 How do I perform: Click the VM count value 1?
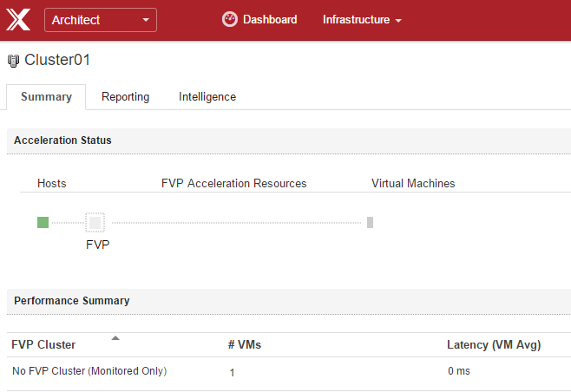(232, 372)
